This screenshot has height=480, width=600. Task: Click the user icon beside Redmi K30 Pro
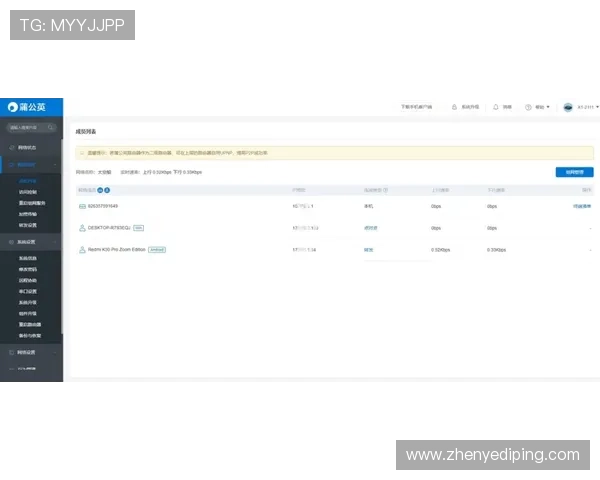(x=82, y=249)
